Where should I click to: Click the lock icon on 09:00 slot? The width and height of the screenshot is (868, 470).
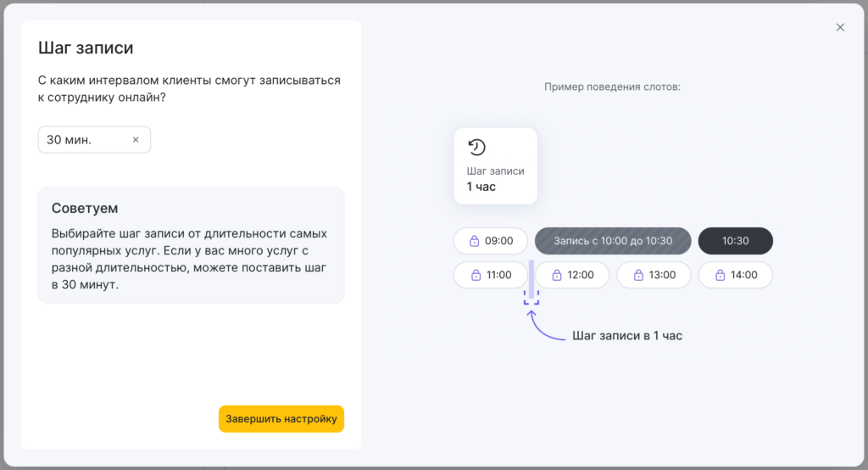[x=475, y=241]
